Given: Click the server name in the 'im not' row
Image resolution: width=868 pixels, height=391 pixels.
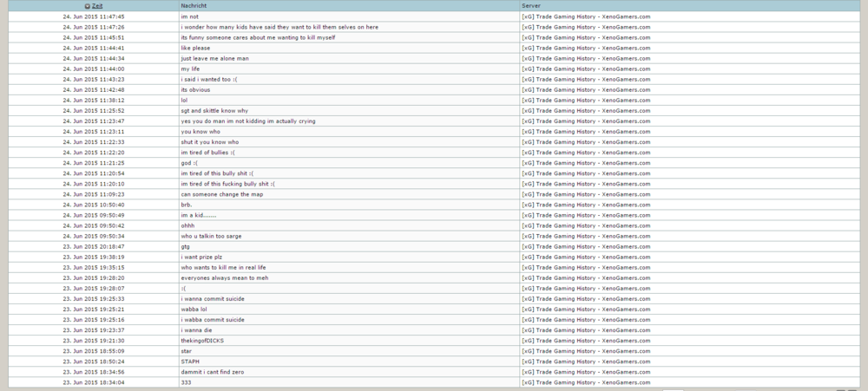Looking at the screenshot, I should [586, 16].
